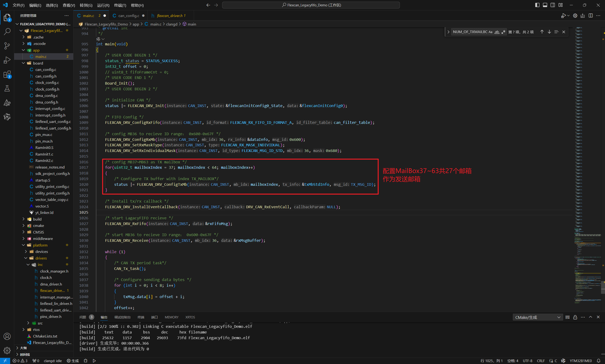The height and width of the screenshot is (364, 605).
Task: Open the Testing flask view
Action: tap(7, 88)
